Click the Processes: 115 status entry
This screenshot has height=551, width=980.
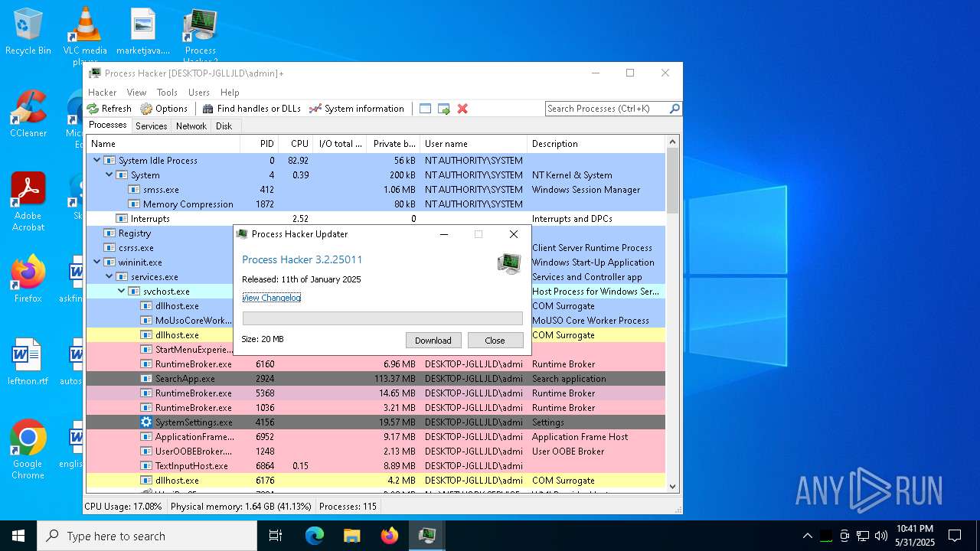click(348, 507)
